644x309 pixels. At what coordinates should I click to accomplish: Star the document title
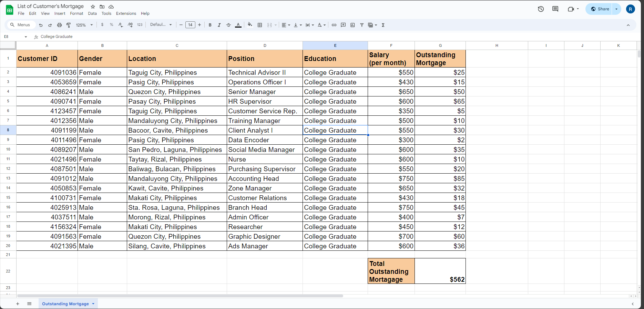93,7
